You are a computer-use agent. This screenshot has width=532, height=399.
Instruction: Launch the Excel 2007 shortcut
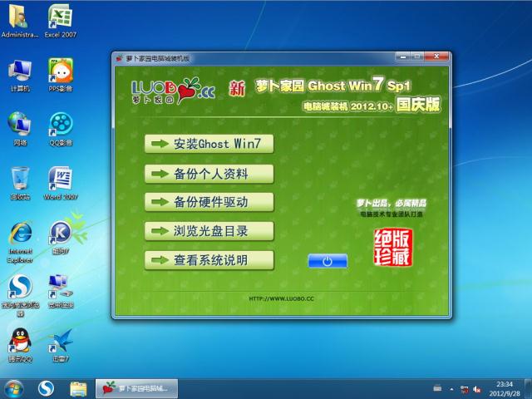[x=61, y=21]
